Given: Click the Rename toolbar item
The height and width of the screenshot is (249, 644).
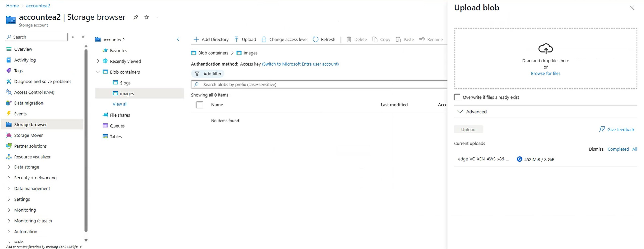Looking at the screenshot, I should (431, 39).
